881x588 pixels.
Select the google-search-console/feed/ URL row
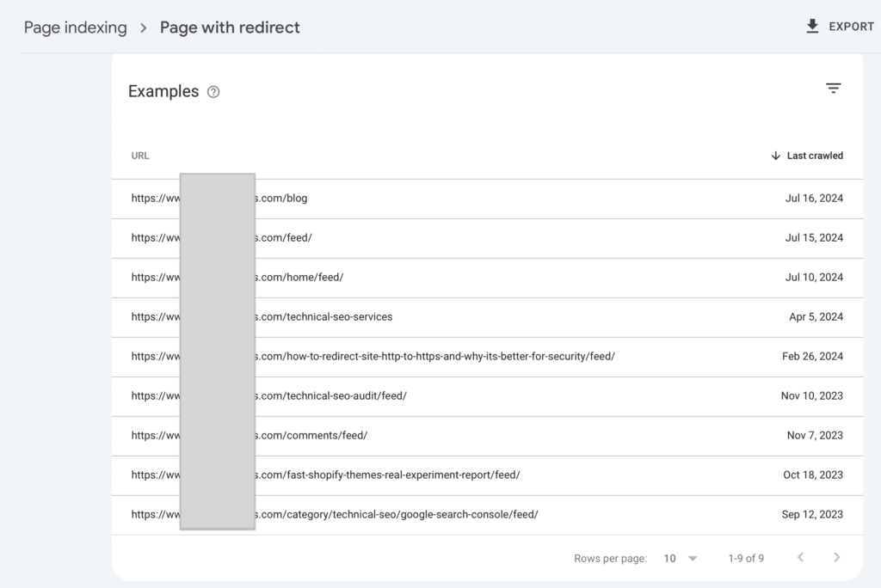coord(487,514)
